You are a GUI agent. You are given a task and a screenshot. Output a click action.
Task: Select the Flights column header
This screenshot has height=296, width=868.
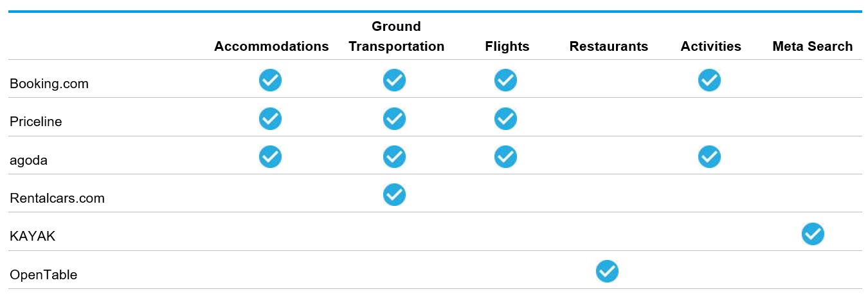coord(507,46)
